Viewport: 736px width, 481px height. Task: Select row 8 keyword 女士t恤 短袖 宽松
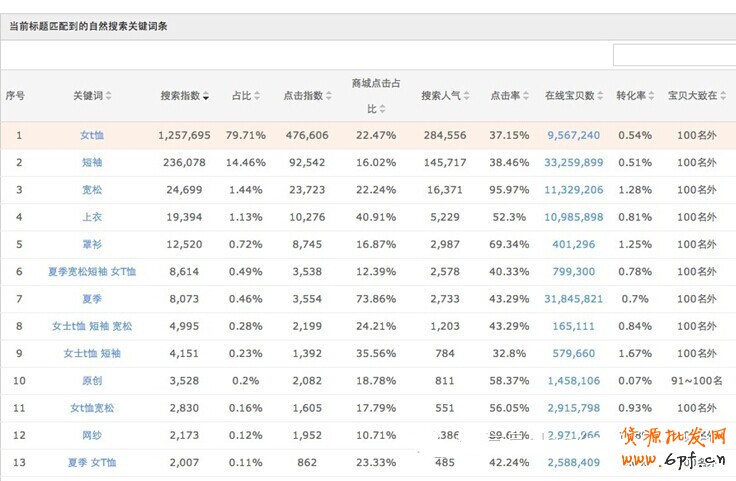92,326
